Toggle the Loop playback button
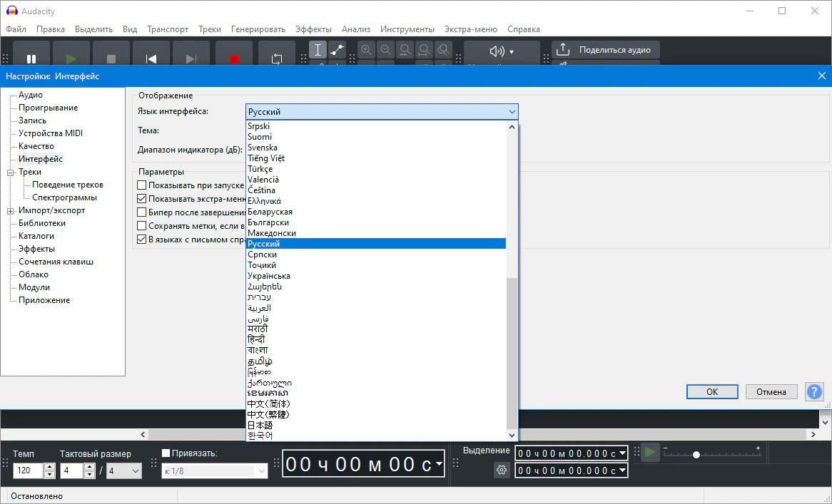The height and width of the screenshot is (504, 832). tap(276, 58)
